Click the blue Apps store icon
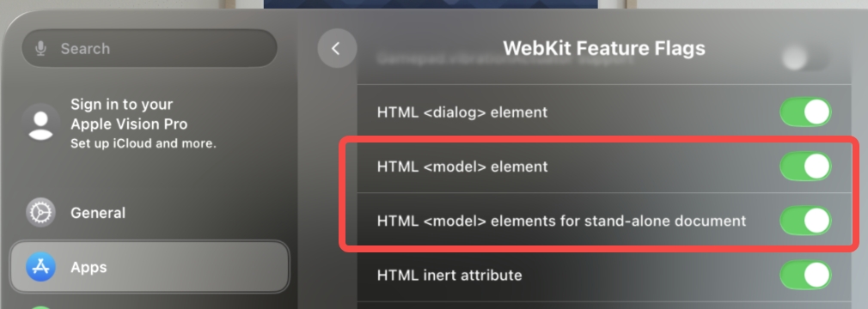868x309 pixels. tap(40, 267)
